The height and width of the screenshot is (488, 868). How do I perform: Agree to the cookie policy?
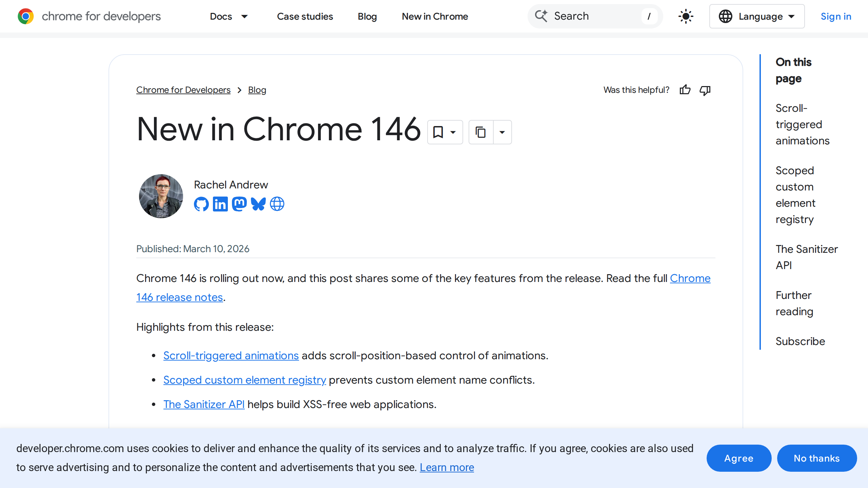click(739, 458)
